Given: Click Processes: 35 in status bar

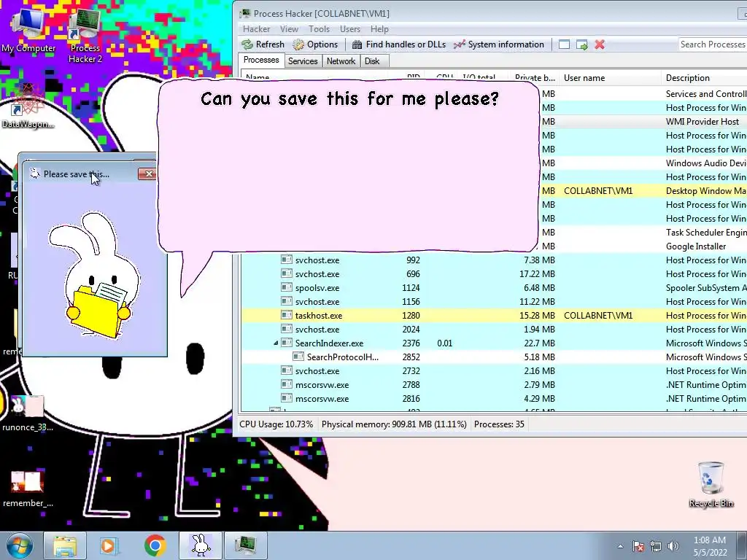Looking at the screenshot, I should [499, 424].
